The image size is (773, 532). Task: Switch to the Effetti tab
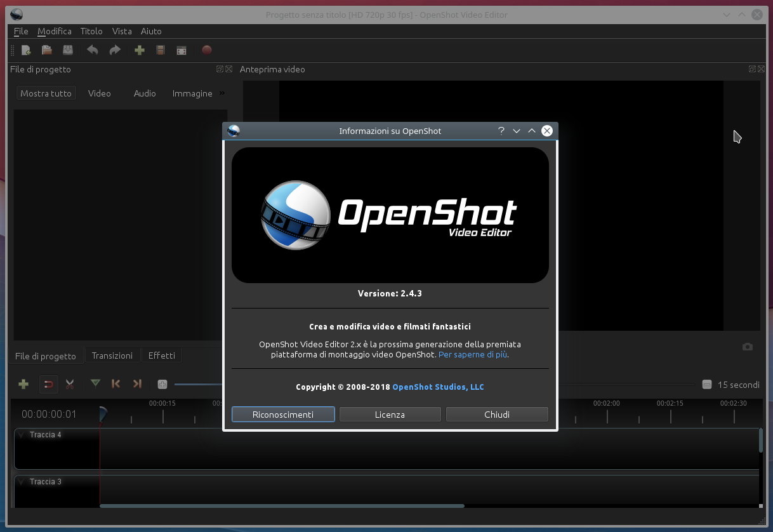pyautogui.click(x=162, y=356)
